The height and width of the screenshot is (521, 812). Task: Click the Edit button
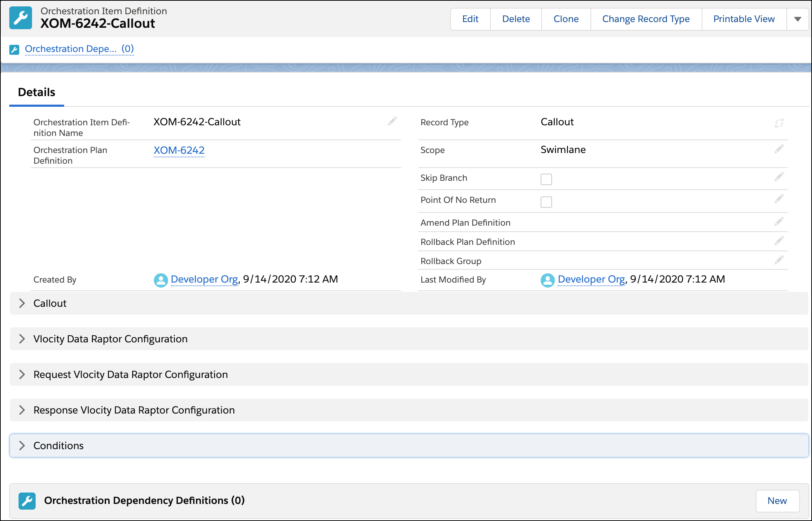click(x=470, y=19)
